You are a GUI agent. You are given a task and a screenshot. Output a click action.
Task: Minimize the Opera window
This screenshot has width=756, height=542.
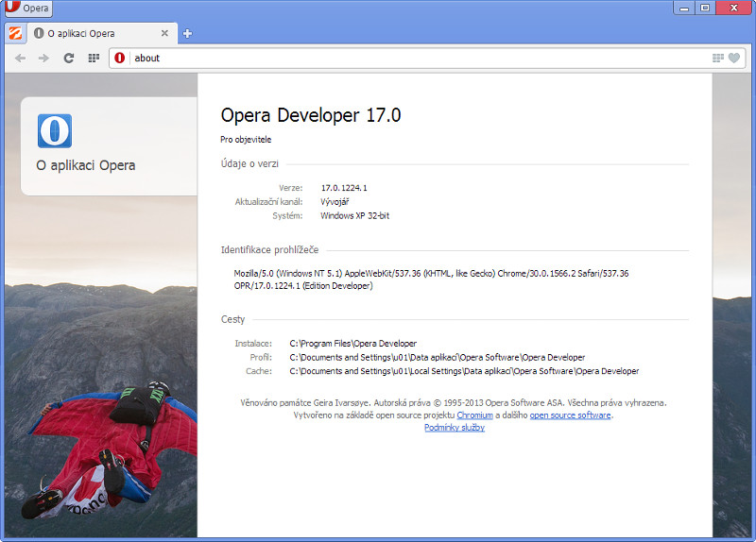tap(683, 8)
